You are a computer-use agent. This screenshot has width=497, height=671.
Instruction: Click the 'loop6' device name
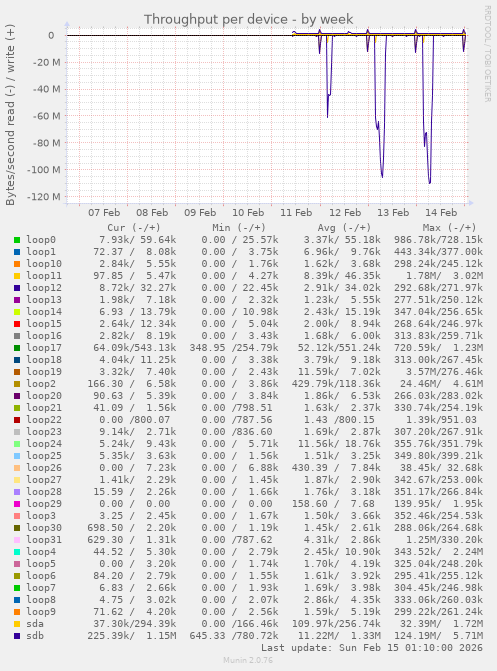click(x=41, y=576)
